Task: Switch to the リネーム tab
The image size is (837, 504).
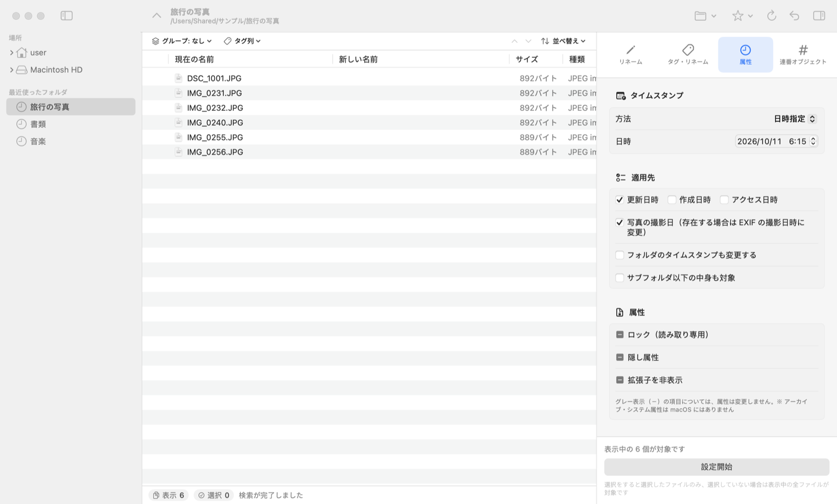Action: (631, 55)
